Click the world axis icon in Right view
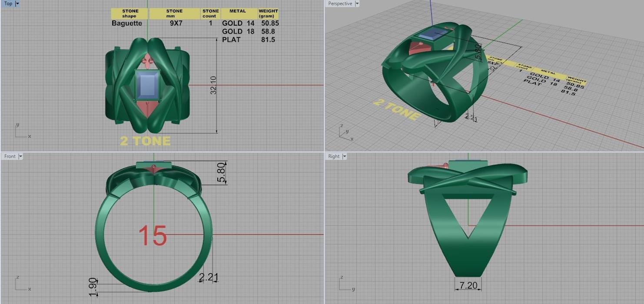The height and width of the screenshot is (304, 644). (x=345, y=284)
